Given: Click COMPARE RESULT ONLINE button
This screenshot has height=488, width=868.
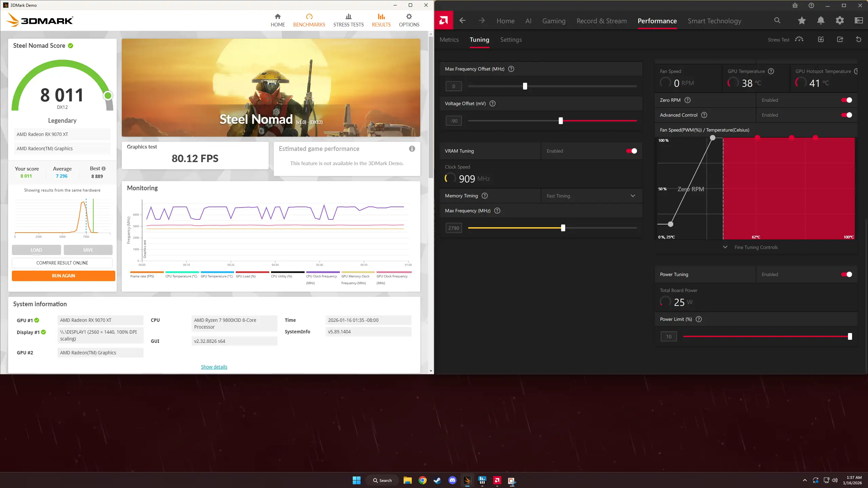Looking at the screenshot, I should [x=62, y=263].
